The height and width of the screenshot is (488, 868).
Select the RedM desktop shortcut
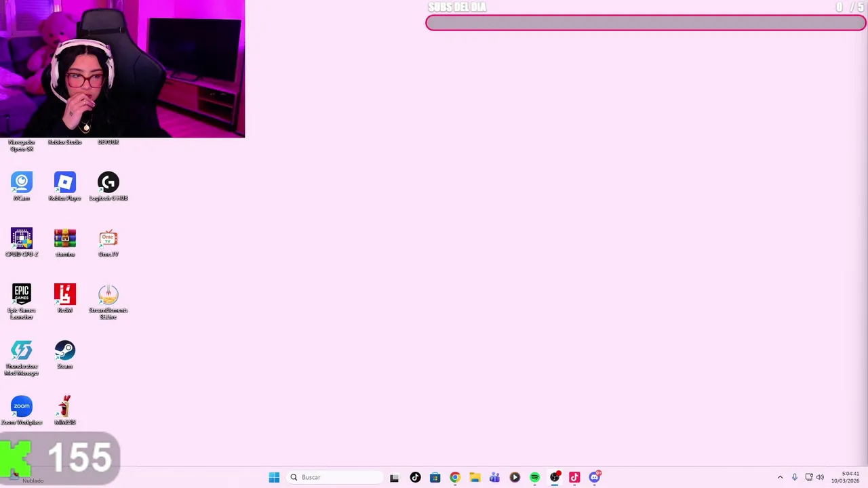[65, 299]
